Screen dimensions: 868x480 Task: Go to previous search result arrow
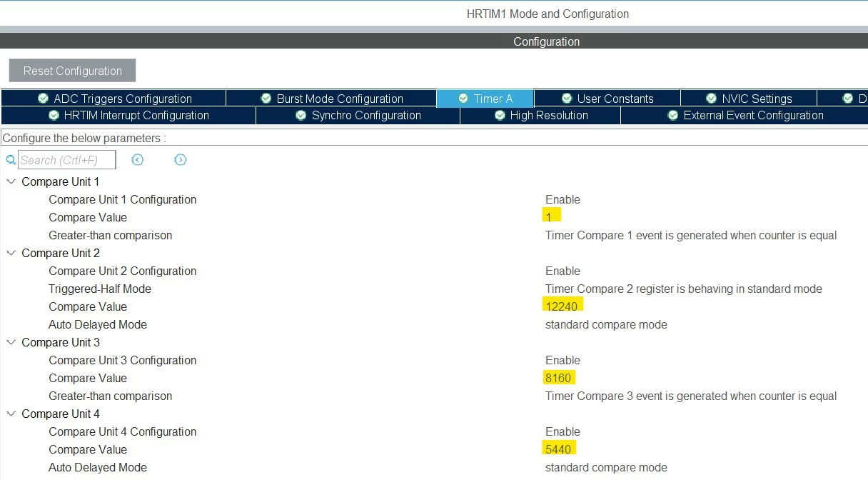click(x=138, y=160)
